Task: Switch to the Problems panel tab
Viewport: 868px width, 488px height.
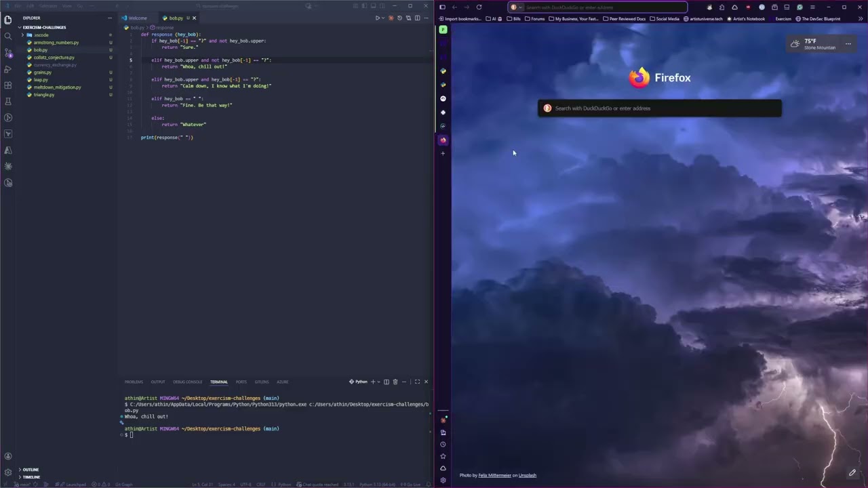Action: (x=134, y=382)
